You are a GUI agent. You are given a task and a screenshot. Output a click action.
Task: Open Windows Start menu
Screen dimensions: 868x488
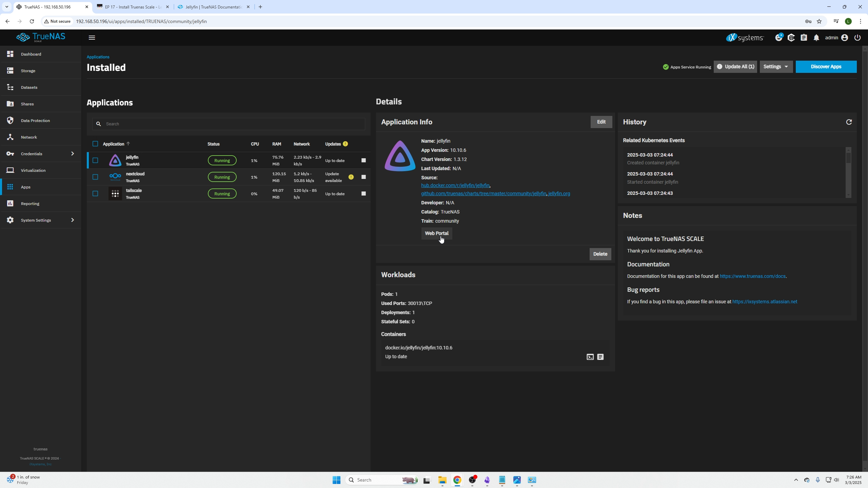pos(336,480)
